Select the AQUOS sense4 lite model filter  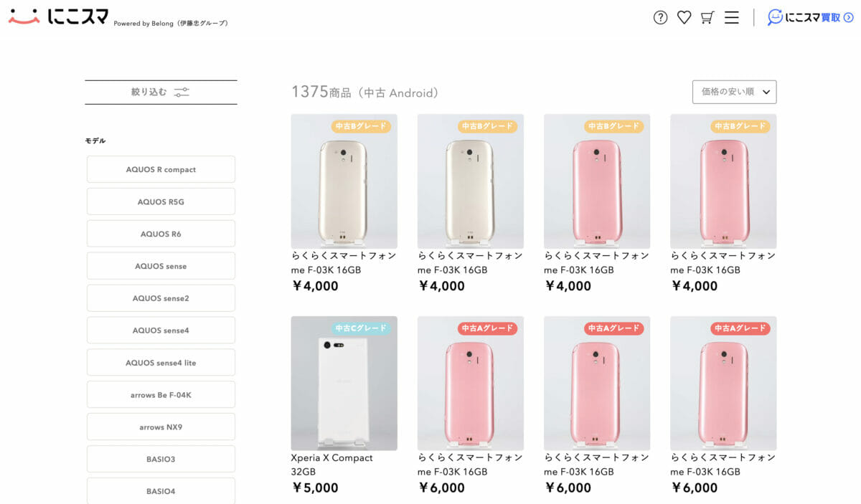(161, 363)
